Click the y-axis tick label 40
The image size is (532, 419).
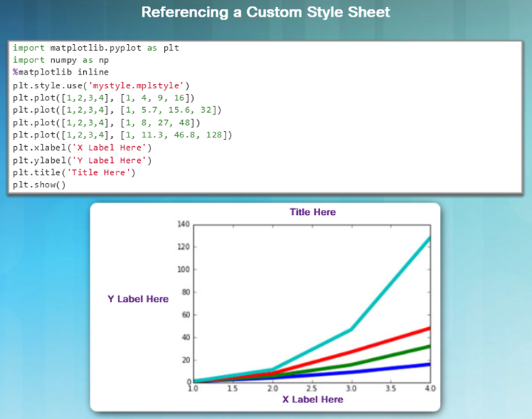186,337
